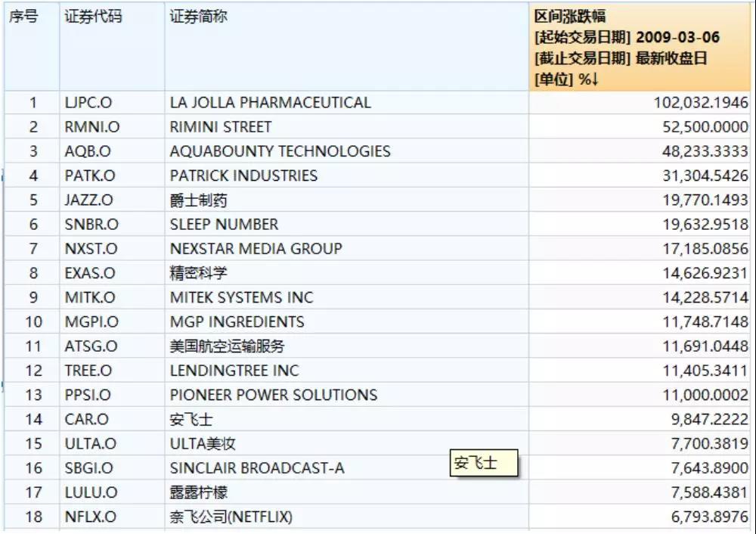
Task: Select ticker AQB.O
Action: (88, 151)
